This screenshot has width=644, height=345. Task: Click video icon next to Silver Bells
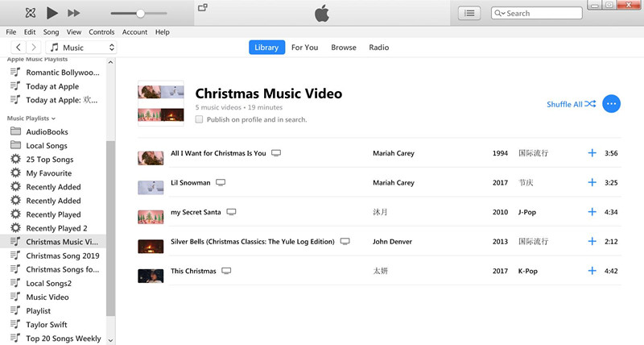click(345, 241)
